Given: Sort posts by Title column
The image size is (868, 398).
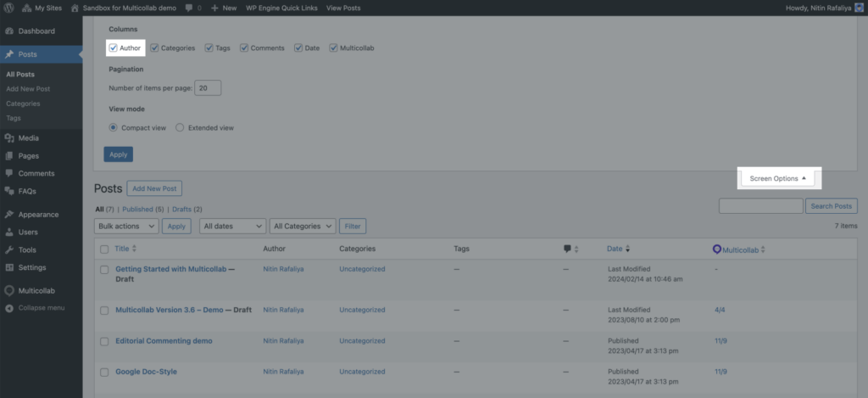Looking at the screenshot, I should [125, 249].
